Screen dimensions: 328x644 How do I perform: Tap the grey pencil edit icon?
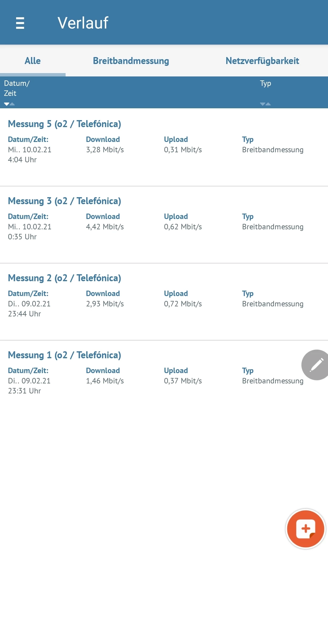[316, 365]
